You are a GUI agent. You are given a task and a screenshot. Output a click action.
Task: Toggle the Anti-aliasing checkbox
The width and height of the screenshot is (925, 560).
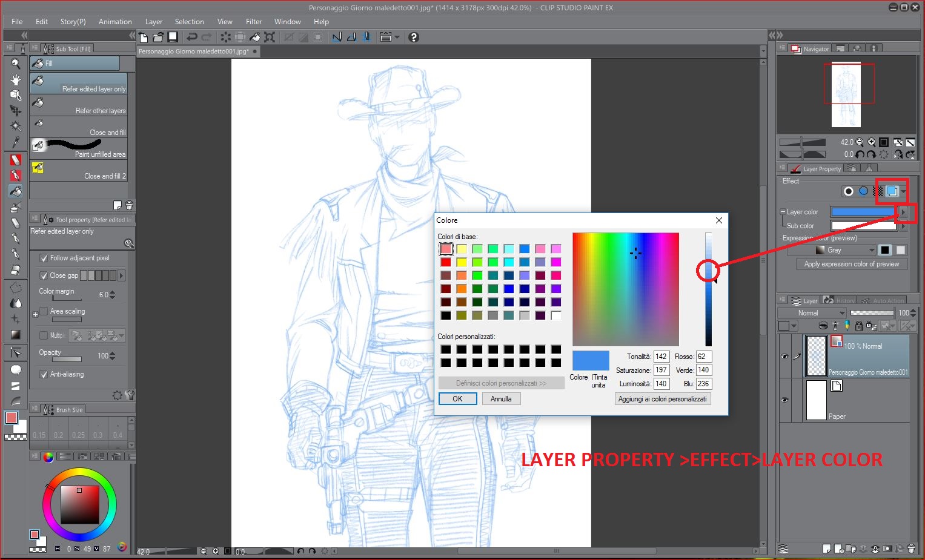[44, 374]
